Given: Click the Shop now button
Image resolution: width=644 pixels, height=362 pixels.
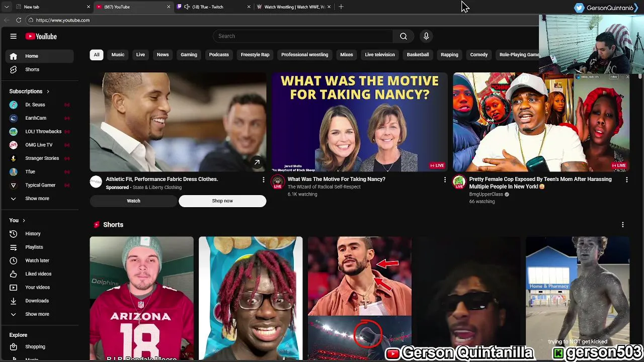Looking at the screenshot, I should [222, 201].
